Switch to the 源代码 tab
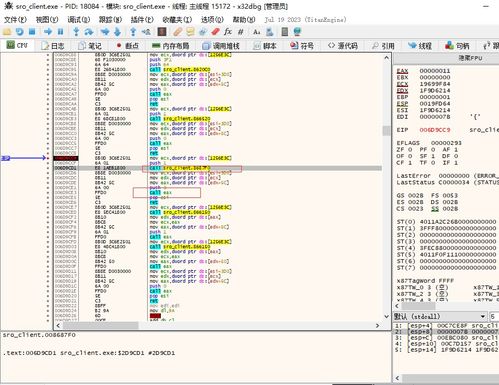 [x=343, y=46]
